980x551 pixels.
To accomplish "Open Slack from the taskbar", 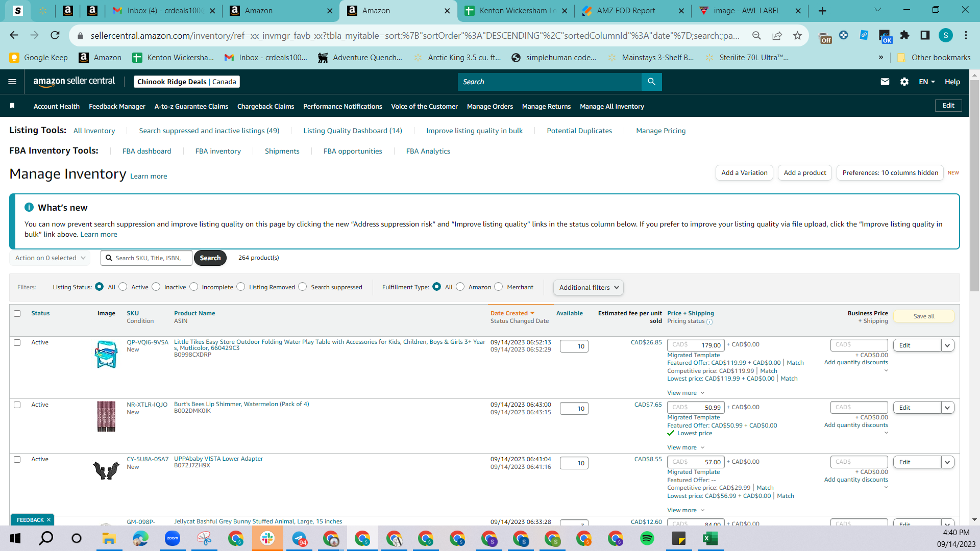I will pos(267,538).
